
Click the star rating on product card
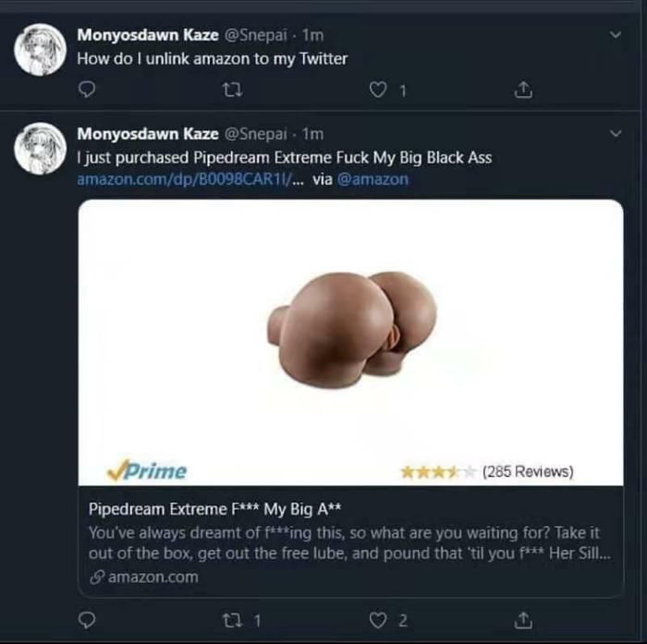coord(438,471)
